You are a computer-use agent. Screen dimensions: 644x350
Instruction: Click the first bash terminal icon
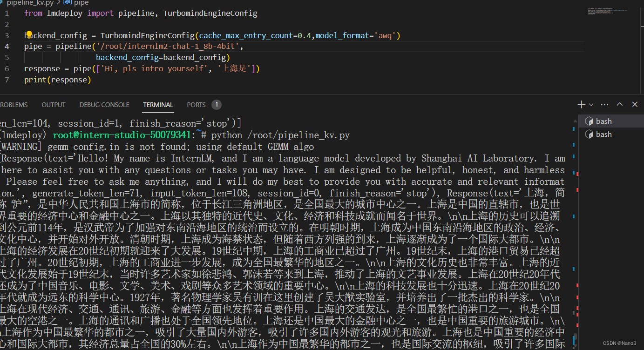589,121
